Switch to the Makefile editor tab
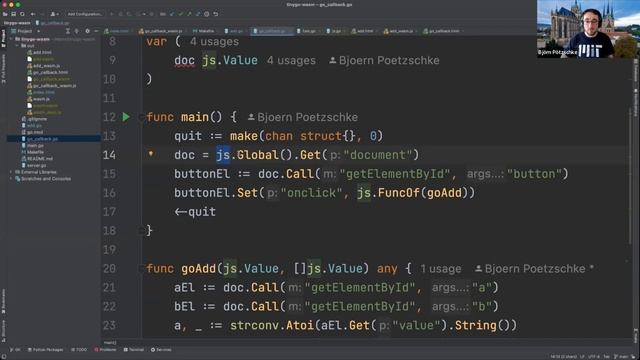This screenshot has width=640, height=360. coord(206,31)
